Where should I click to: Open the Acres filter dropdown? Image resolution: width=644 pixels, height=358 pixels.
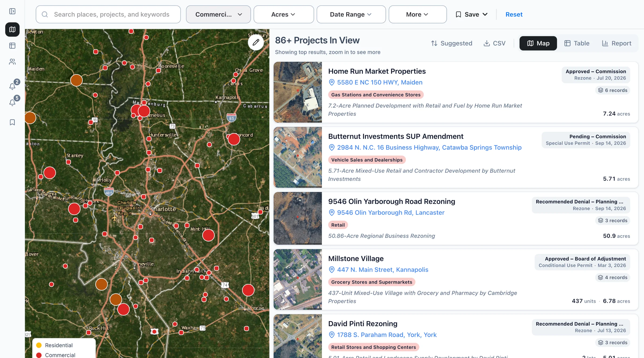point(284,14)
